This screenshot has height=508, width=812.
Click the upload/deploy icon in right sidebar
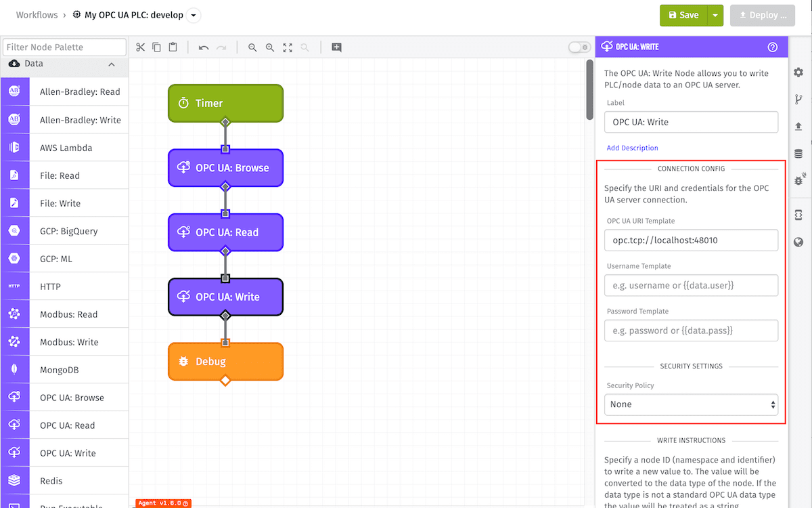coord(798,126)
